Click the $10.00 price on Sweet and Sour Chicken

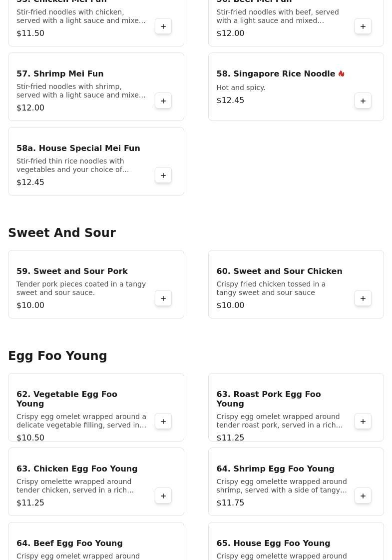click(x=230, y=305)
